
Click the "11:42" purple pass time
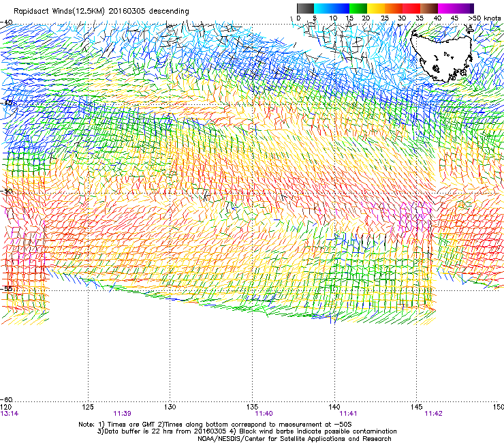point(433,414)
